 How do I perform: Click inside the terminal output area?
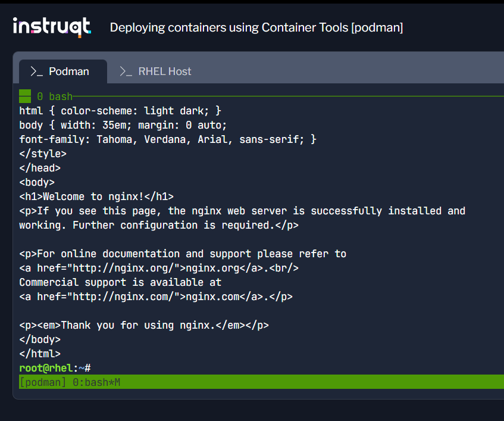point(238,238)
